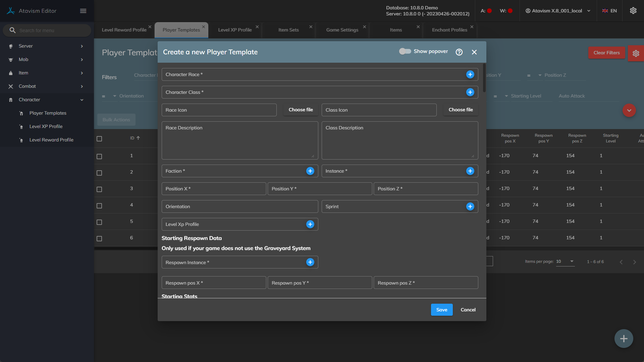Open the Level XP Profile sidebar item
The width and height of the screenshot is (644, 362).
coord(46,126)
